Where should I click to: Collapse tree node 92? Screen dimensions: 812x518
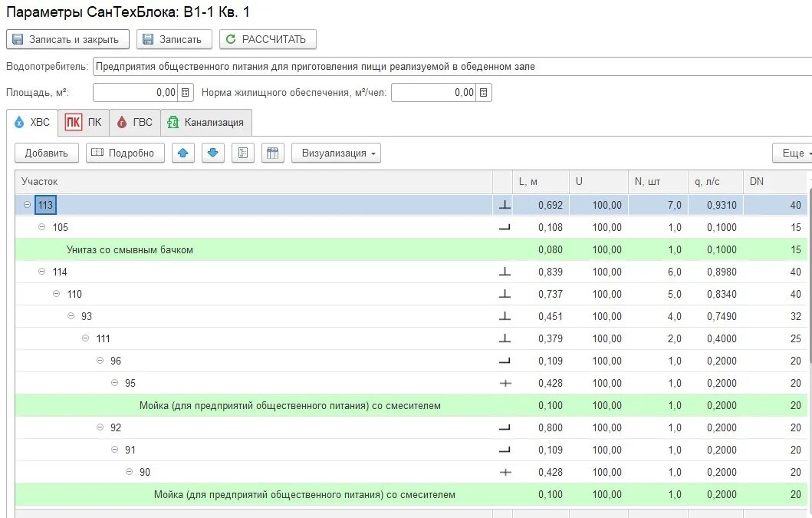tap(100, 427)
